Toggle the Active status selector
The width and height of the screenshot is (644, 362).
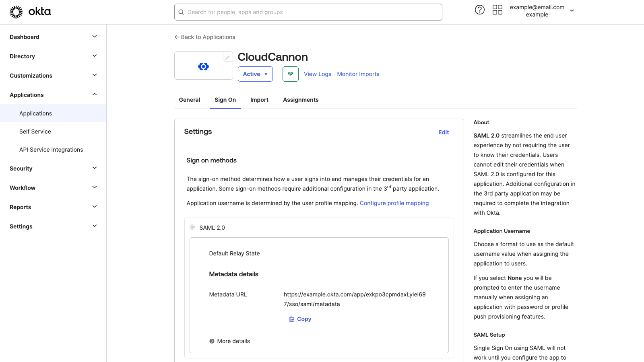point(255,74)
